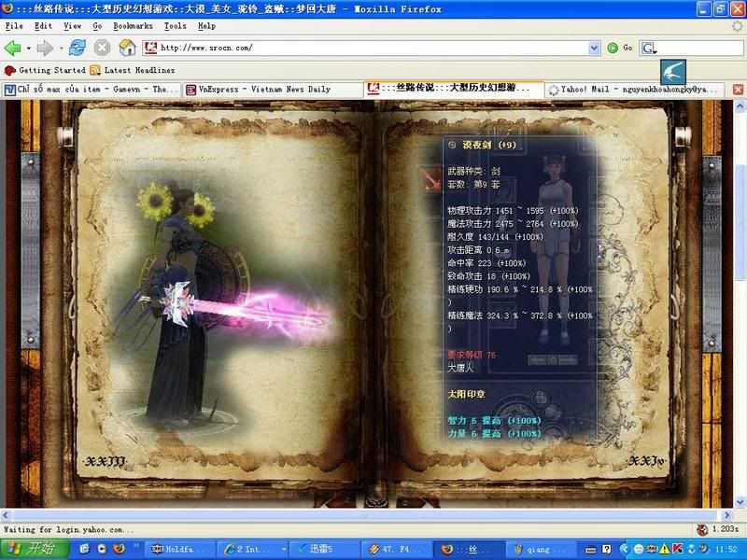Click the first Quick Launch icon beside Start

coord(84,549)
